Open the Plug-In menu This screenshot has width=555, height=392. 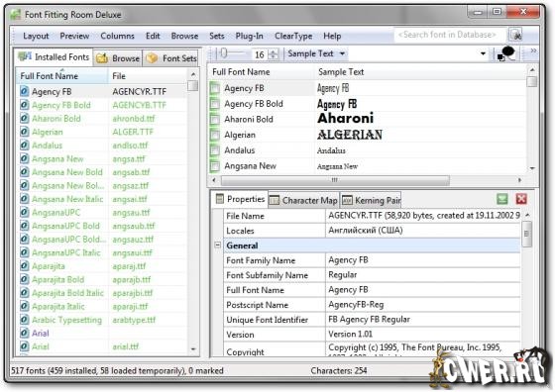(x=250, y=36)
